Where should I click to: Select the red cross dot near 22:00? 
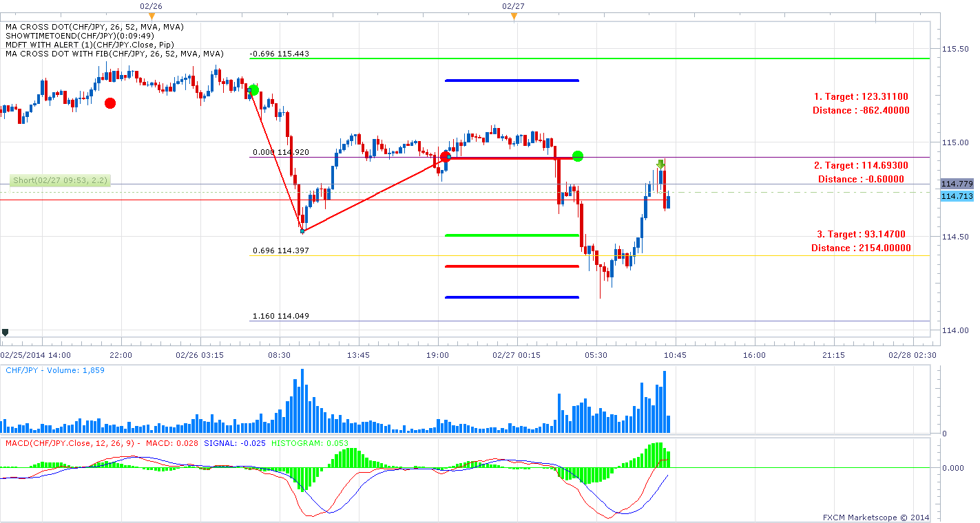tap(110, 103)
